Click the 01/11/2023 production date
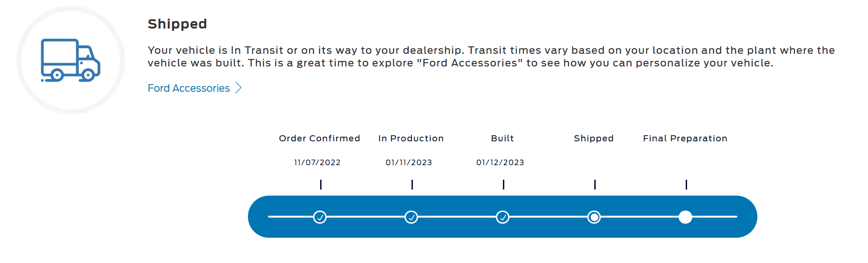868x263 pixels. 409,162
